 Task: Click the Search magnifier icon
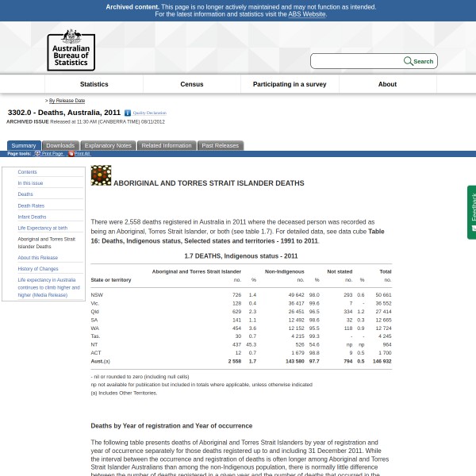[409, 61]
